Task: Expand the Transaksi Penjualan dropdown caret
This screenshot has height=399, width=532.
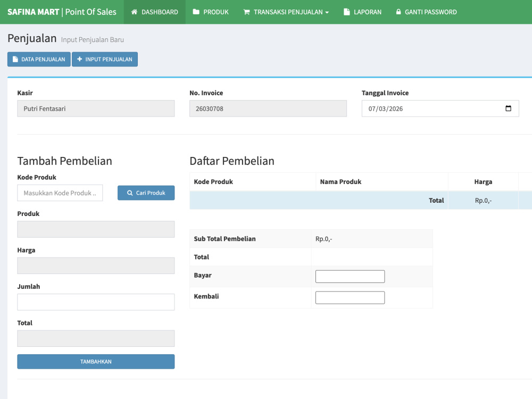Action: pos(327,12)
